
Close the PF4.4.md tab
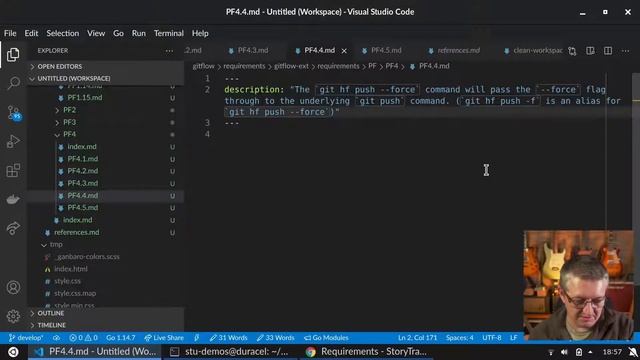pos(344,51)
